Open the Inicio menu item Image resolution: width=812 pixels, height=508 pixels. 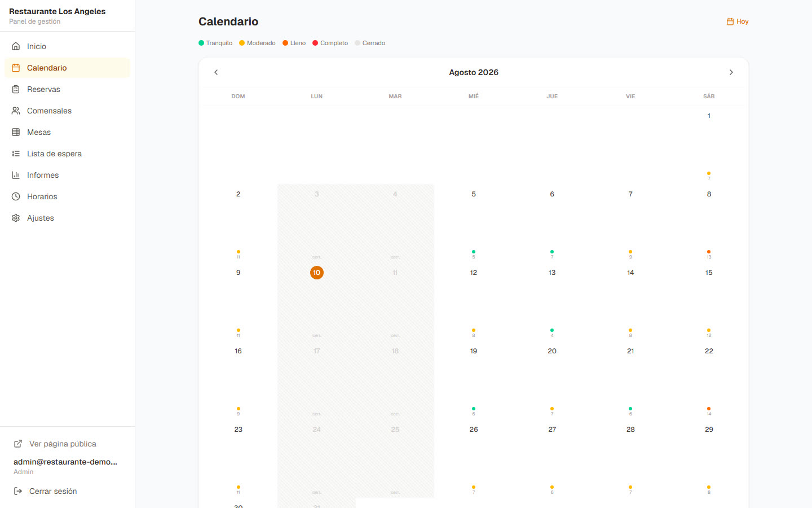coord(67,46)
